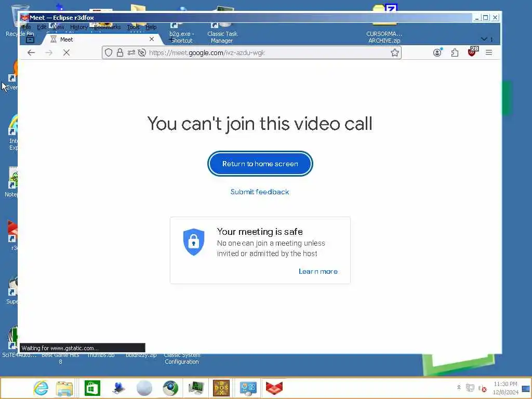The image size is (532, 399).
Task: Minimize the r3dfox window
Action: pyautogui.click(x=477, y=18)
